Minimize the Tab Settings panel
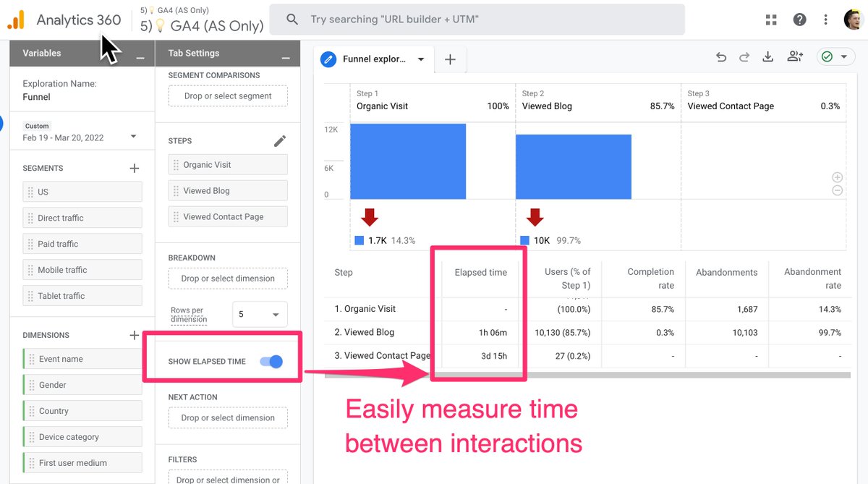Screen dimensions: 868x484 coord(286,59)
